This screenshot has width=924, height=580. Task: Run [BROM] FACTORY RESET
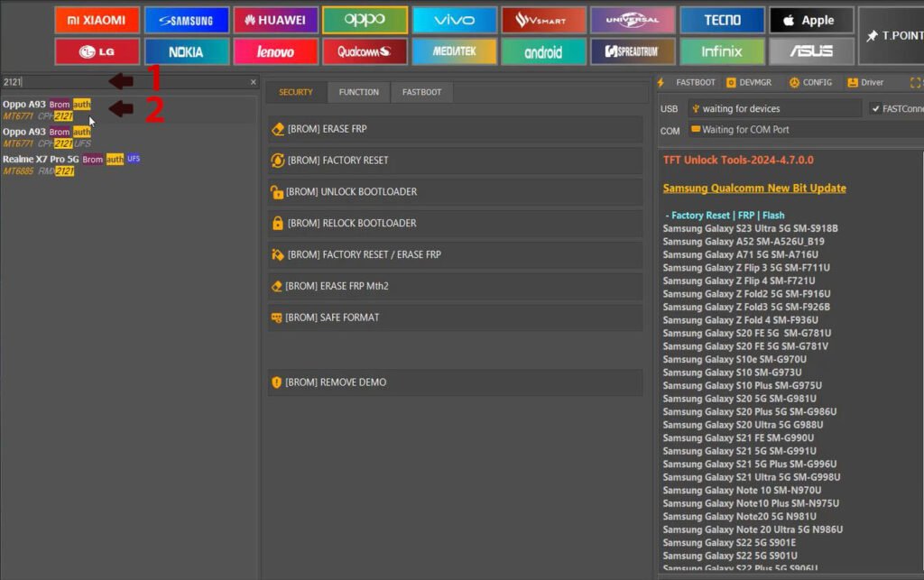pyautogui.click(x=456, y=161)
